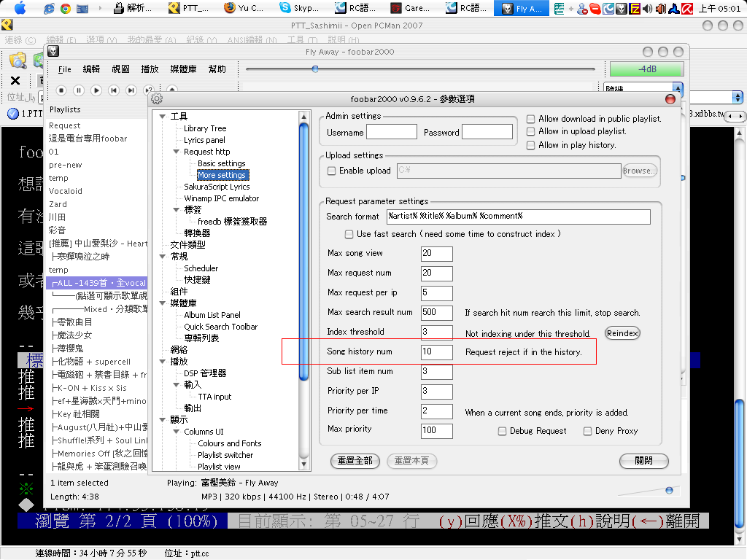Toggle the Enable upload checkbox
This screenshot has width=747, height=560.
pos(332,171)
